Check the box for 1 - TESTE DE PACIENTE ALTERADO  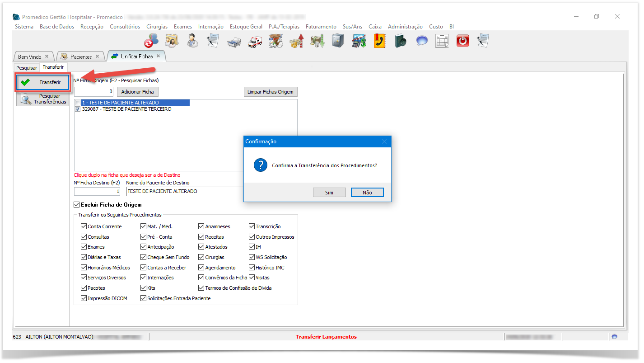coord(78,103)
